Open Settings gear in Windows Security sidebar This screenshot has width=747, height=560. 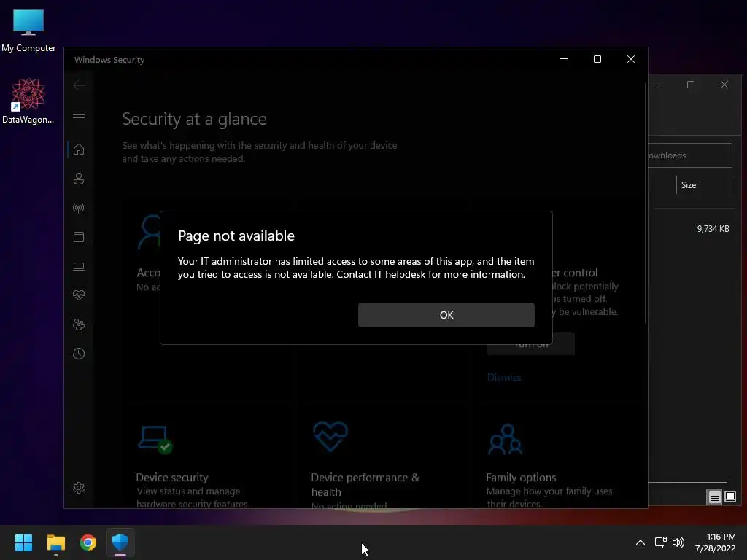[x=79, y=488]
